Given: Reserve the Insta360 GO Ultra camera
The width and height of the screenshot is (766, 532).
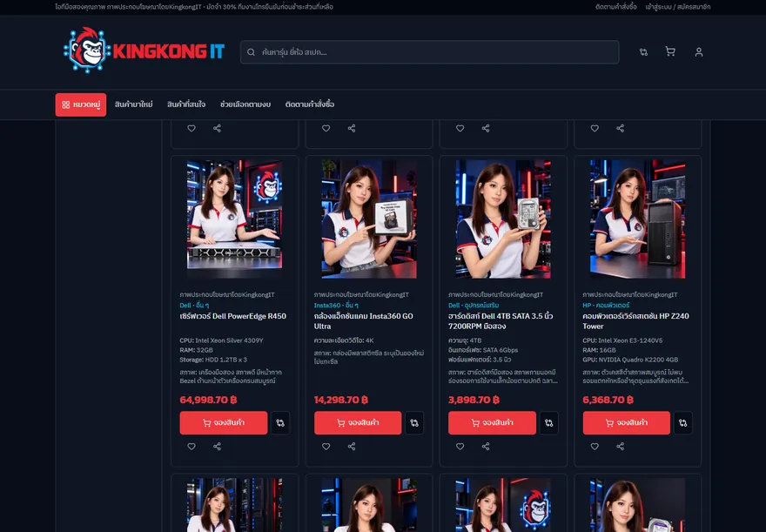Looking at the screenshot, I should tap(358, 422).
